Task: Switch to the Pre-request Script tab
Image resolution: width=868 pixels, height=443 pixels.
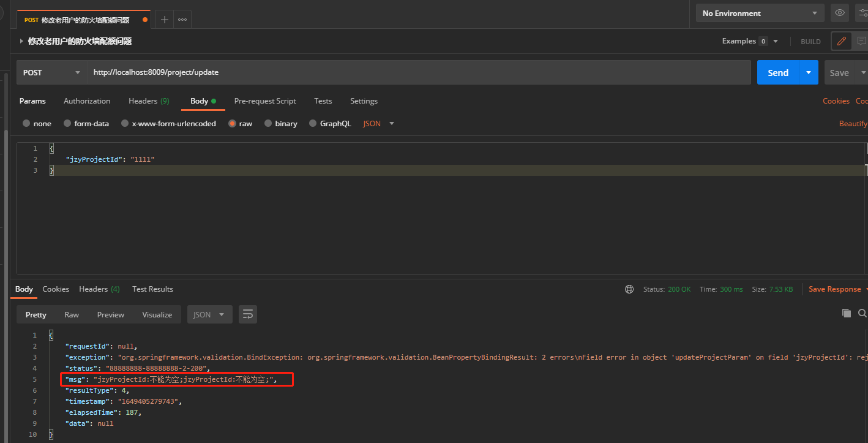Action: tap(265, 101)
